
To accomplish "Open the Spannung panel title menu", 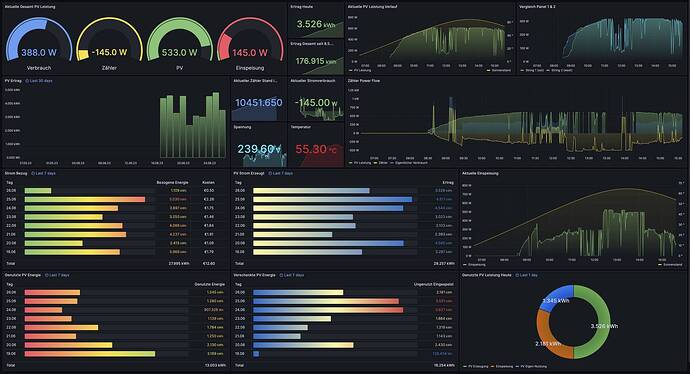I will 242,127.
